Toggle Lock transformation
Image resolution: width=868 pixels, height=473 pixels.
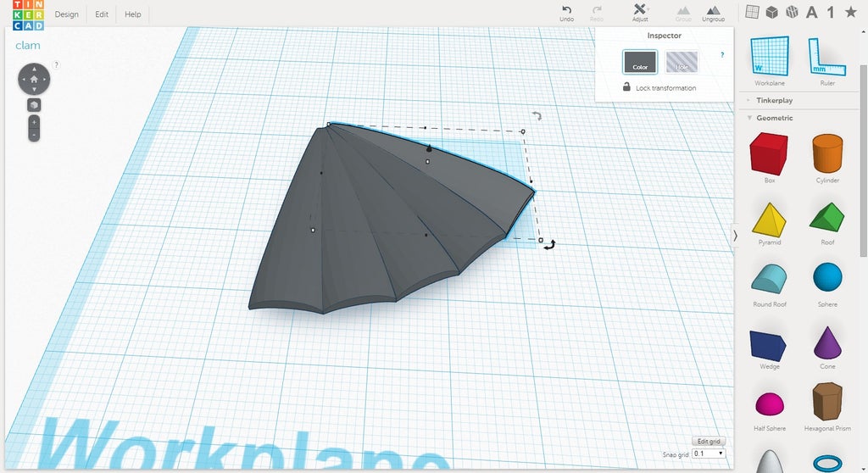click(659, 87)
